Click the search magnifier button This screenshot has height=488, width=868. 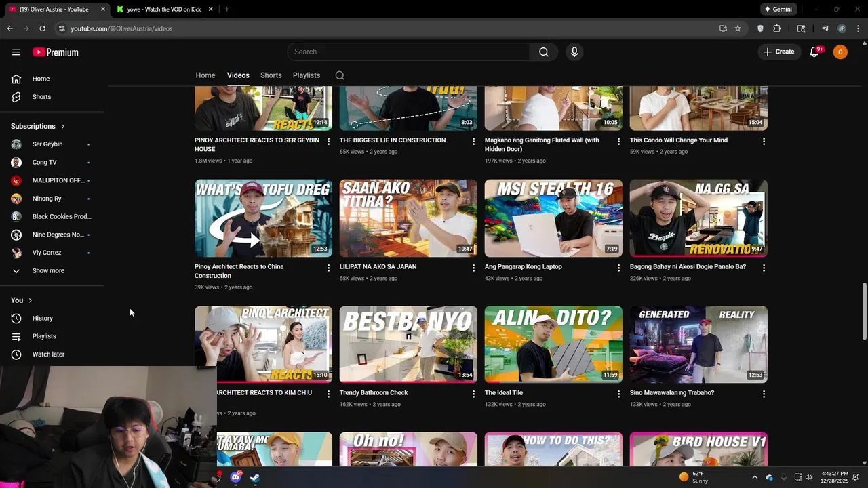(544, 52)
